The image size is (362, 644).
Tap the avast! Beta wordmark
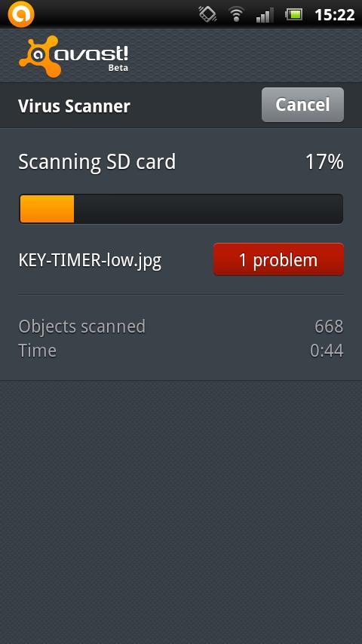(91, 58)
